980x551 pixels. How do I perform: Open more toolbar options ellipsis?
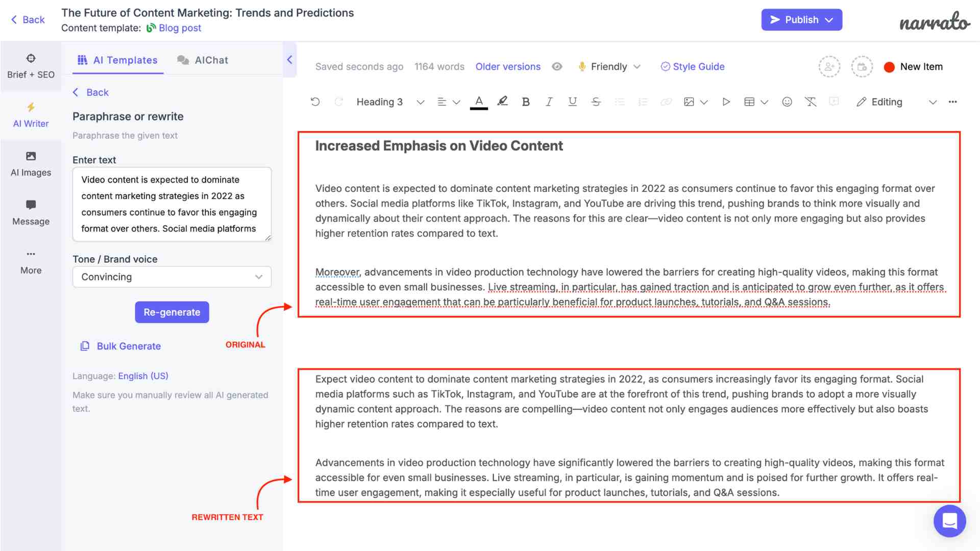tap(953, 102)
